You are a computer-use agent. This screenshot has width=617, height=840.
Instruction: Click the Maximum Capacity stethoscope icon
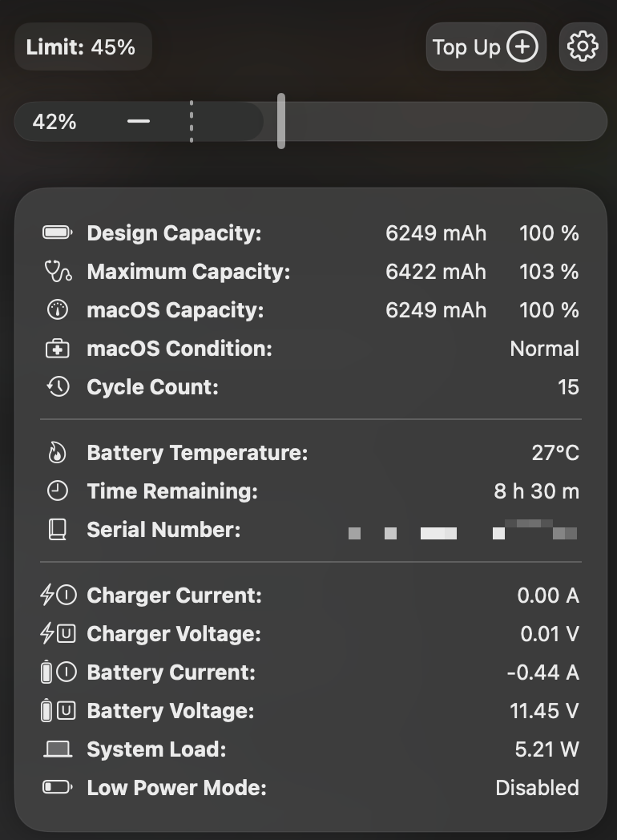(x=58, y=272)
